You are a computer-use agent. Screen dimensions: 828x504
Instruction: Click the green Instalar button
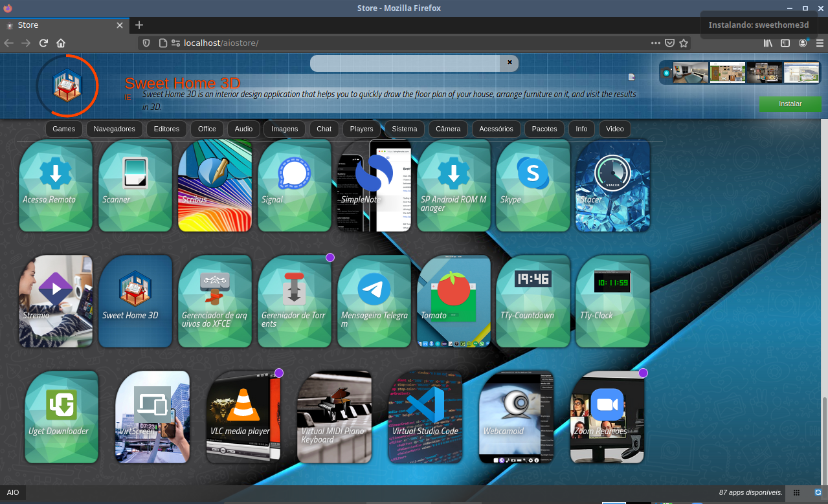pyautogui.click(x=790, y=104)
